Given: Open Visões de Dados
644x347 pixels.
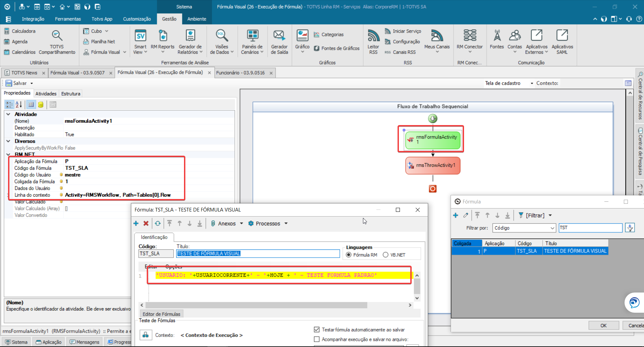Looking at the screenshot, I should (x=222, y=42).
